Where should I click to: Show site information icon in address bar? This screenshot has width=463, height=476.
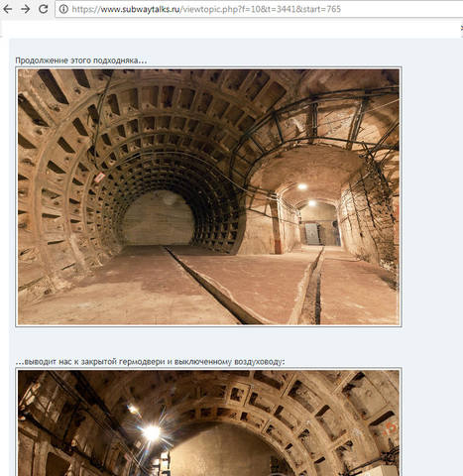(x=63, y=9)
